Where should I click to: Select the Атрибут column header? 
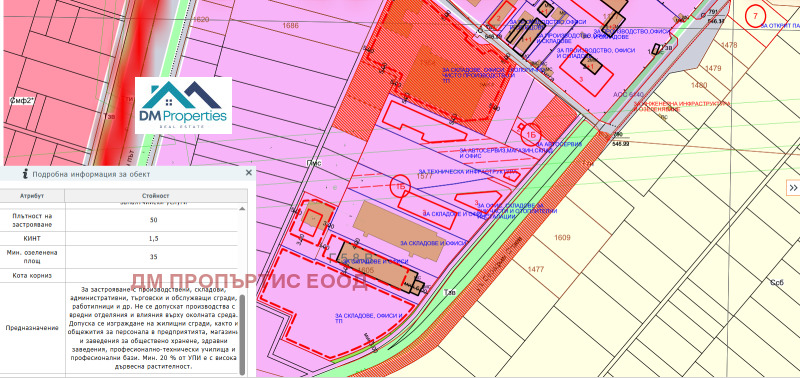[32, 196]
